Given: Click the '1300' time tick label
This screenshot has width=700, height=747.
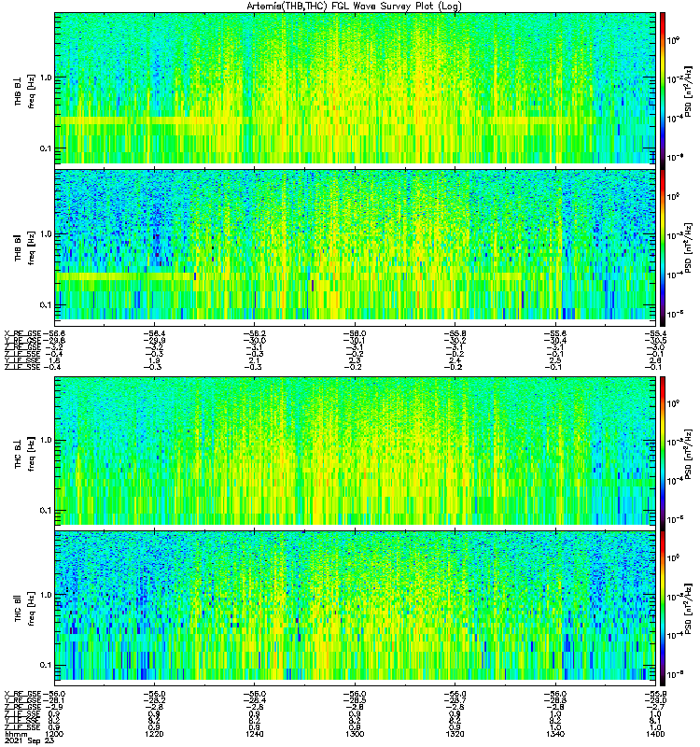Looking at the screenshot, I should pos(355,734).
